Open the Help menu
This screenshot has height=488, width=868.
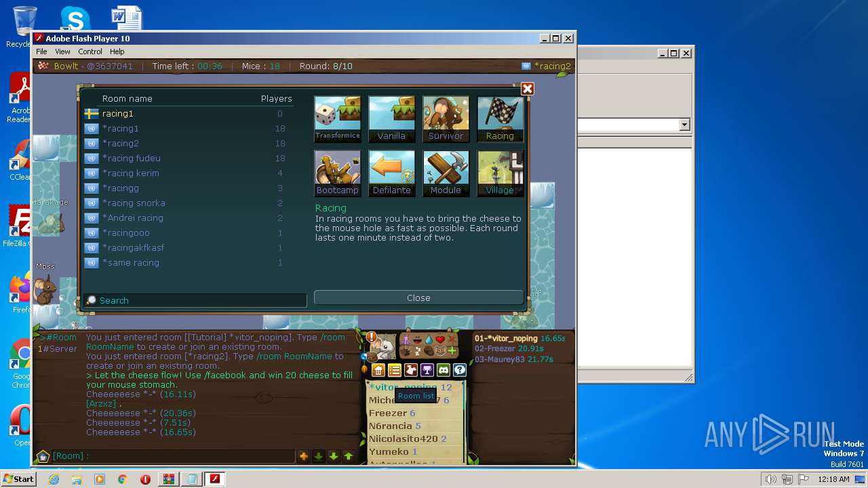pyautogui.click(x=117, y=52)
